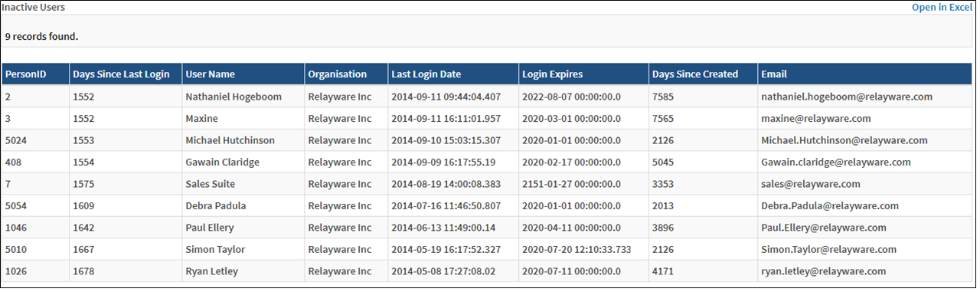
Task: Select user name Maxine
Action: 201,119
